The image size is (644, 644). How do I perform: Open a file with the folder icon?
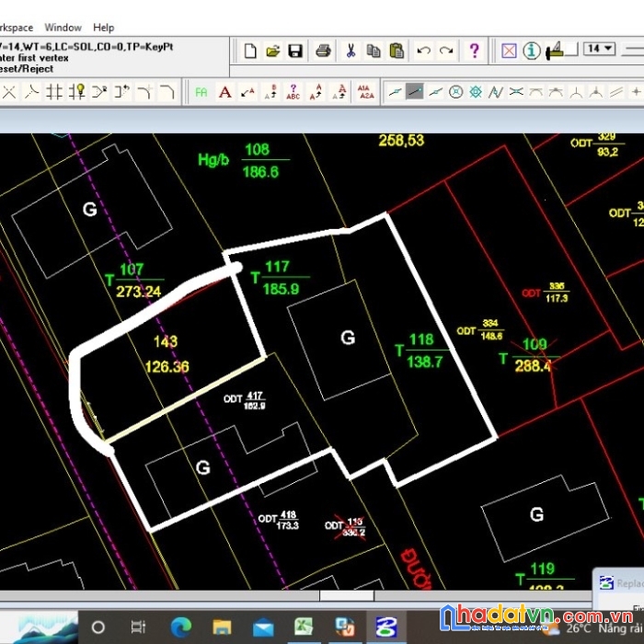tap(272, 51)
